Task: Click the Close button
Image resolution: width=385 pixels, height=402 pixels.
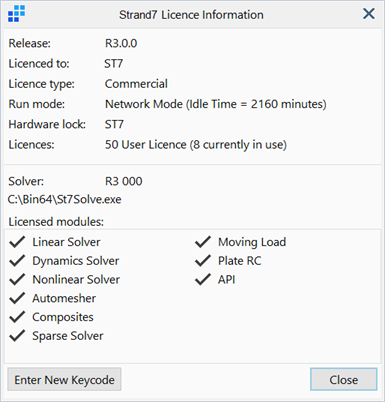Action: [344, 379]
